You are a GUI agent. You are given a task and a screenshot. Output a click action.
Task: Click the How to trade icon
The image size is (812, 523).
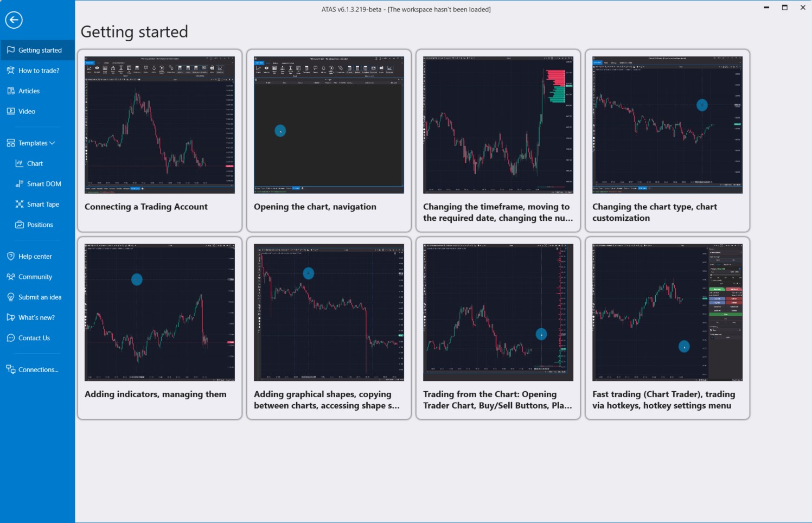tap(11, 71)
